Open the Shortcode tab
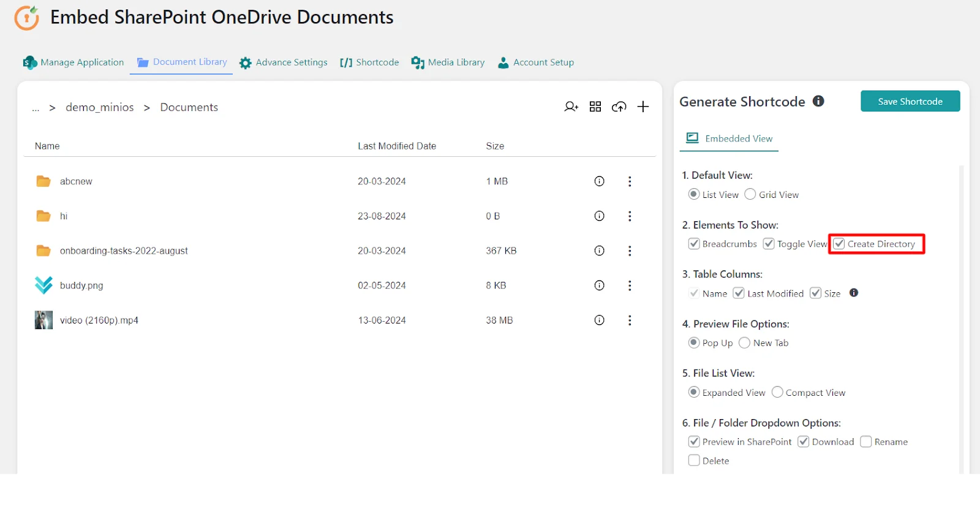The image size is (980, 511). point(369,62)
